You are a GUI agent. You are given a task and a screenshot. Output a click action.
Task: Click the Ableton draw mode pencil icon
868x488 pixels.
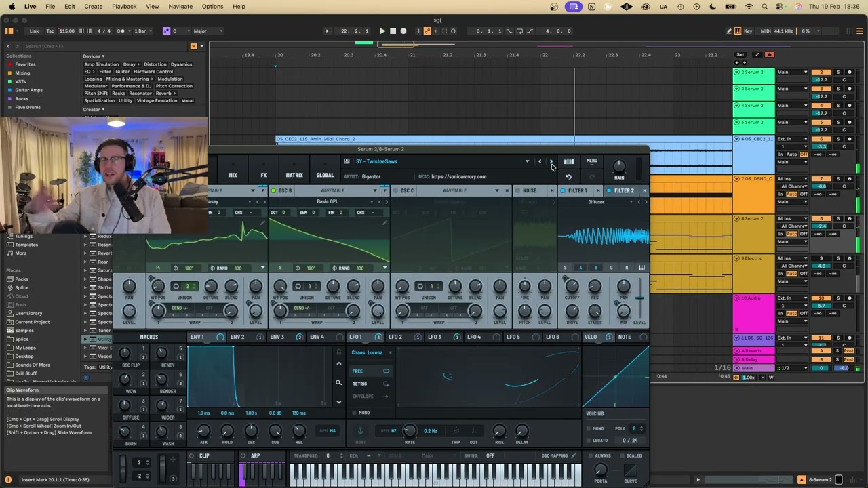pyautogui.click(x=729, y=31)
